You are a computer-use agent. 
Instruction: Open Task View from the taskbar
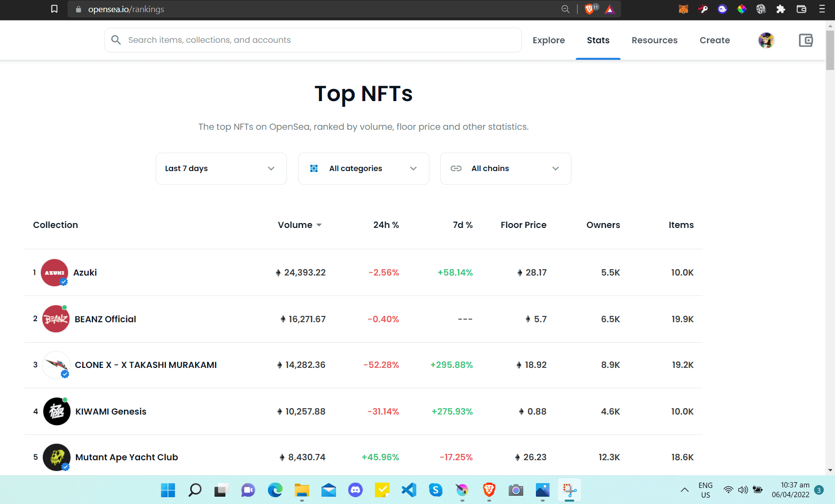222,490
